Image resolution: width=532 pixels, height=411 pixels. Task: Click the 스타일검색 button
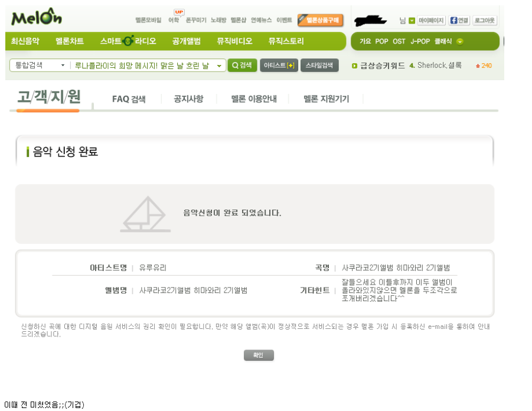pos(319,65)
